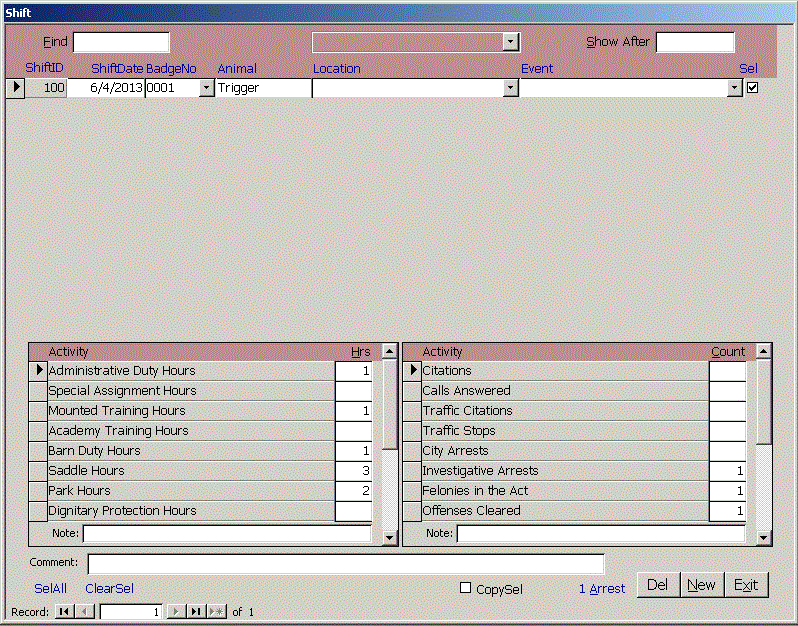
Task: Click the record number box
Action: pyautogui.click(x=131, y=612)
